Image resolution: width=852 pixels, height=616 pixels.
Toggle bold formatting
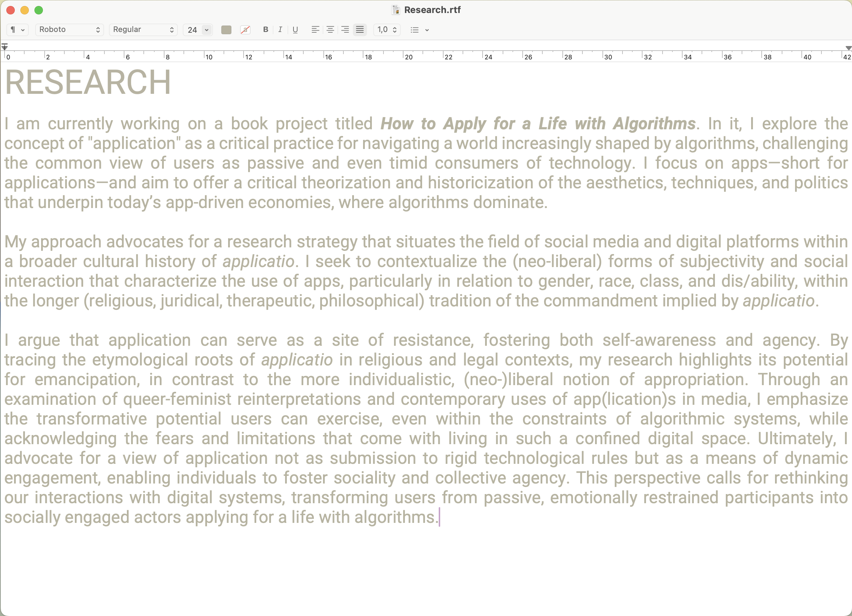coord(266,30)
